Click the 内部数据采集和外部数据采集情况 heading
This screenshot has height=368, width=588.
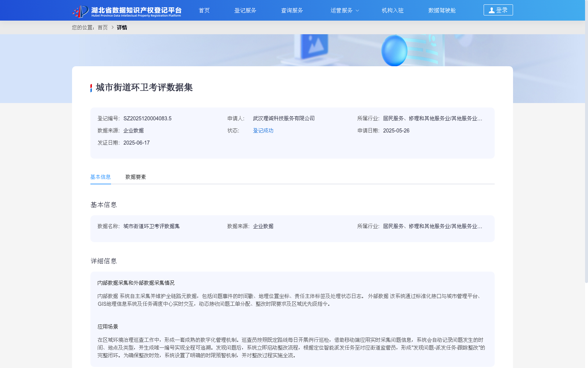tap(136, 283)
